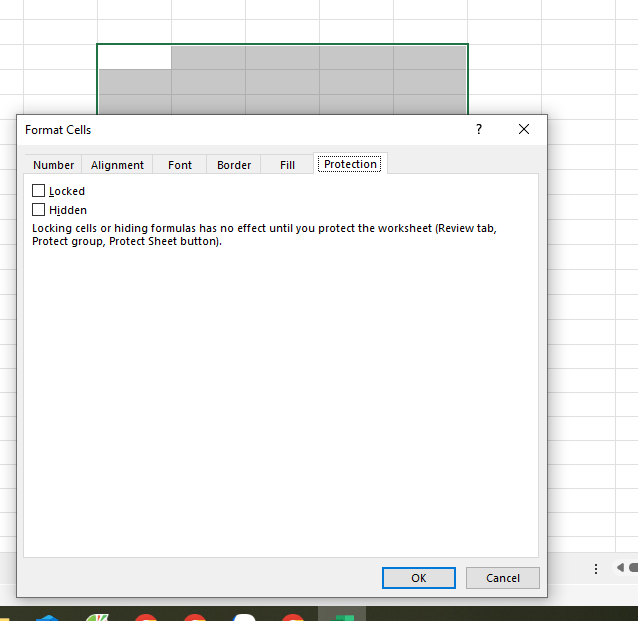Image resolution: width=638 pixels, height=621 pixels.
Task: Go to the Font tab
Action: tap(179, 165)
